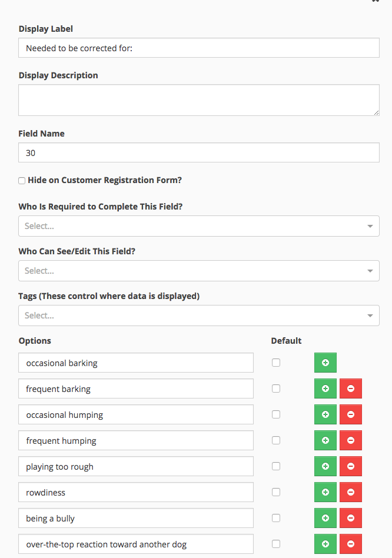Set 'occasional barking' as default
This screenshot has height=558, width=392.
[276, 363]
